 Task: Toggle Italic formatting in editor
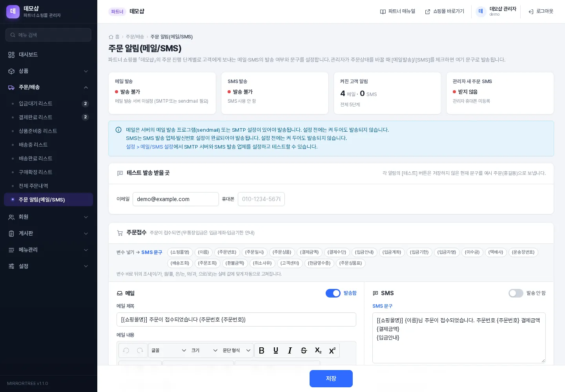290,350
